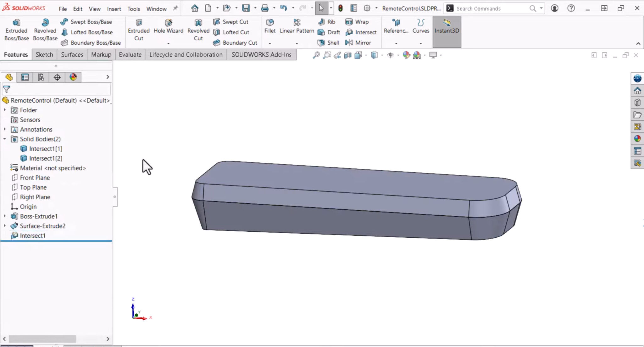Screen dimensions: 644x347
Task: Enable the Instant3D mode
Action: (447, 28)
